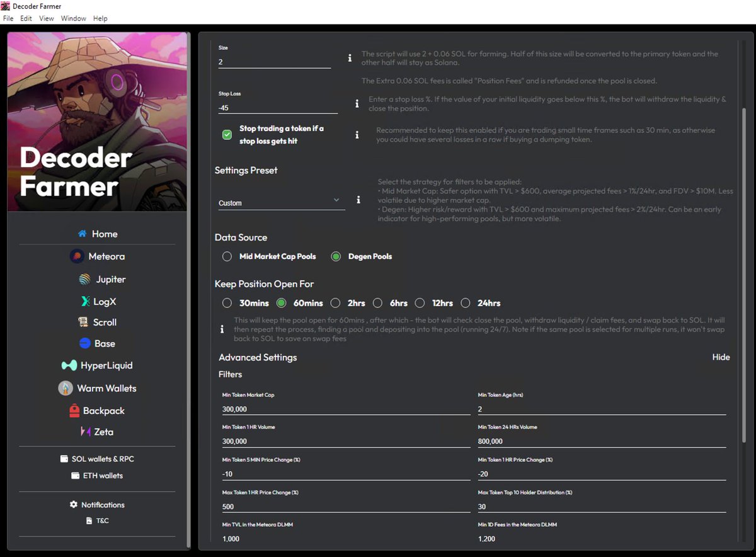This screenshot has height=557, width=756.
Task: Click the info icon beside Size field
Action: click(x=350, y=58)
